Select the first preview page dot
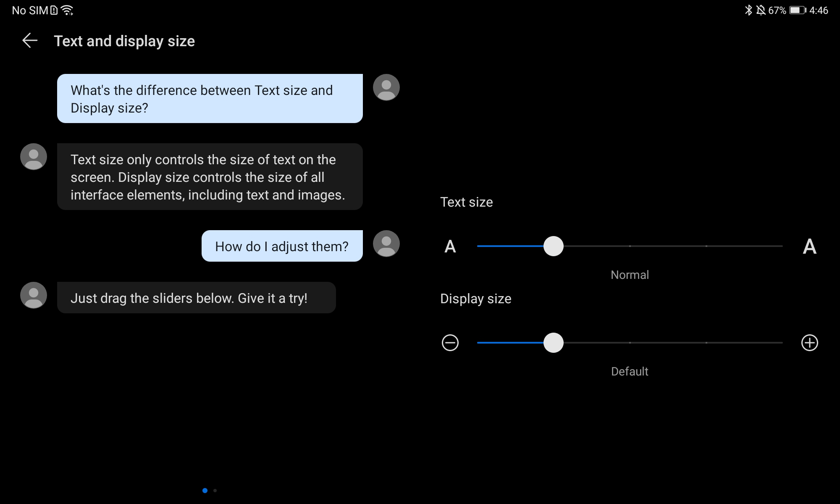840x504 pixels. pos(205,491)
